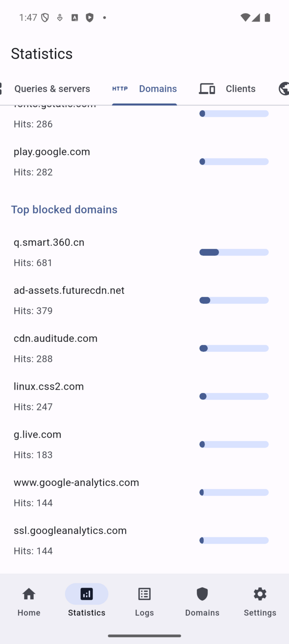Tap the Top blocked domains heading
Viewport: 289px width, 644px height.
pyautogui.click(x=64, y=209)
